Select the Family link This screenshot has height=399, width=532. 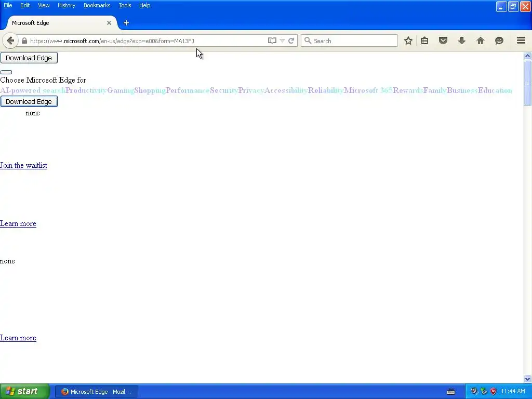point(435,90)
